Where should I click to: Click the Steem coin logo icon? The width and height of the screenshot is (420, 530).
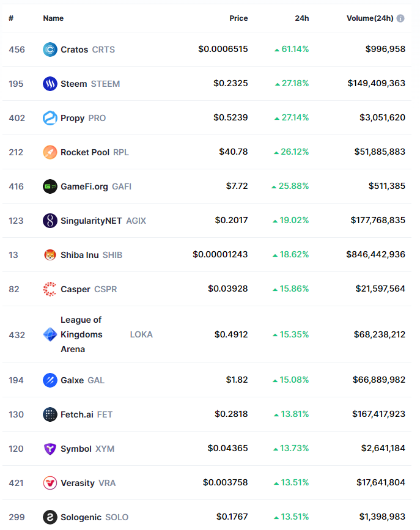point(50,84)
